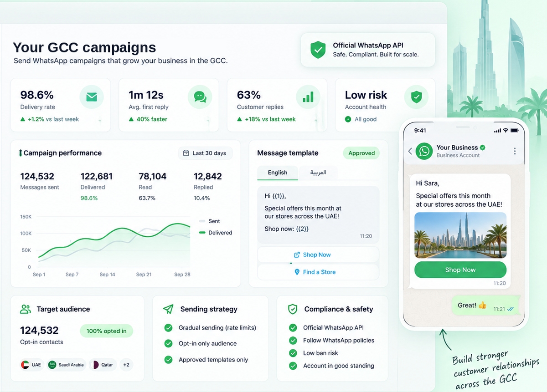Click the 63.7% read rate text

point(147,198)
